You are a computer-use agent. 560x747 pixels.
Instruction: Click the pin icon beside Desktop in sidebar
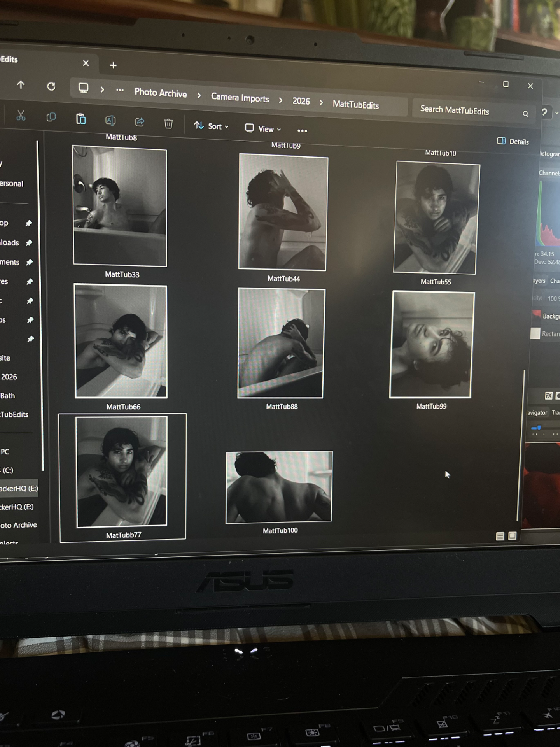28,223
